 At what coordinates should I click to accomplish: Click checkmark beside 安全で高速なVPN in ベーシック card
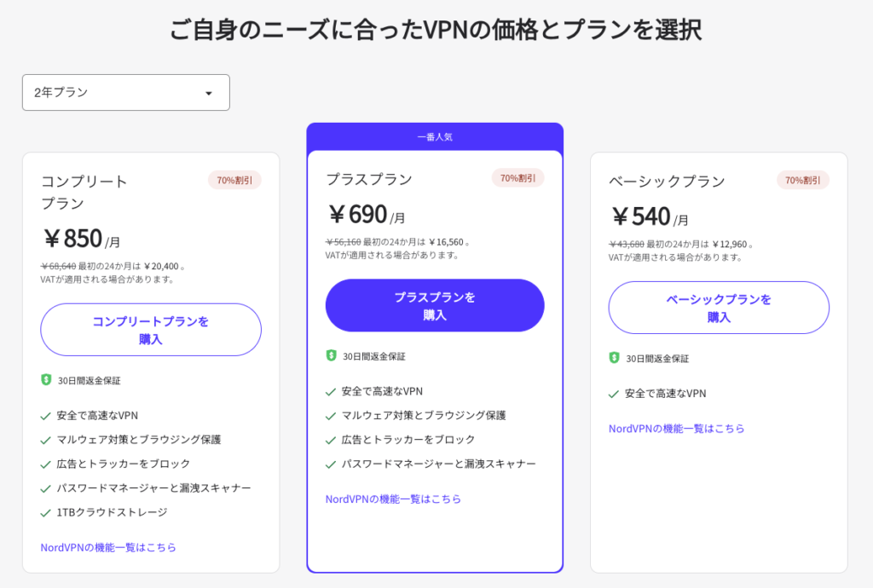point(614,394)
